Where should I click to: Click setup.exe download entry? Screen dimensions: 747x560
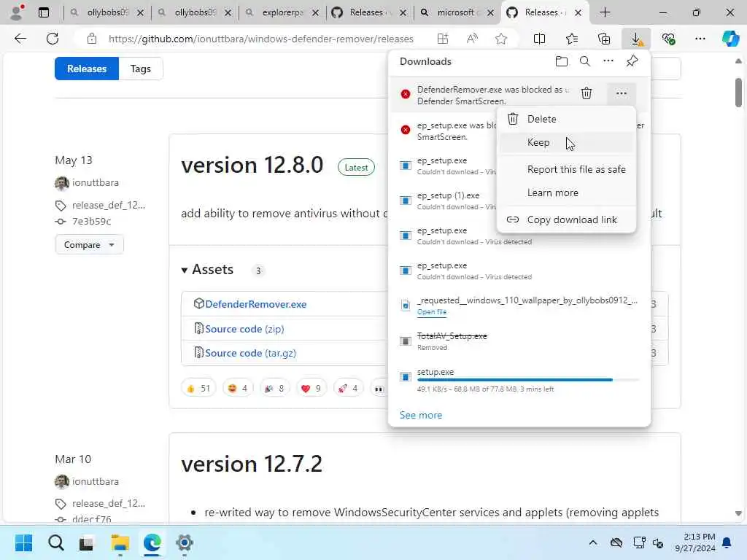(x=519, y=380)
